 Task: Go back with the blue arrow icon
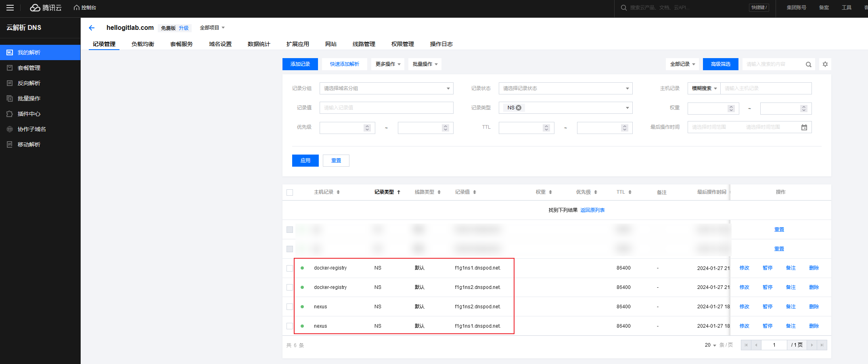coord(92,28)
